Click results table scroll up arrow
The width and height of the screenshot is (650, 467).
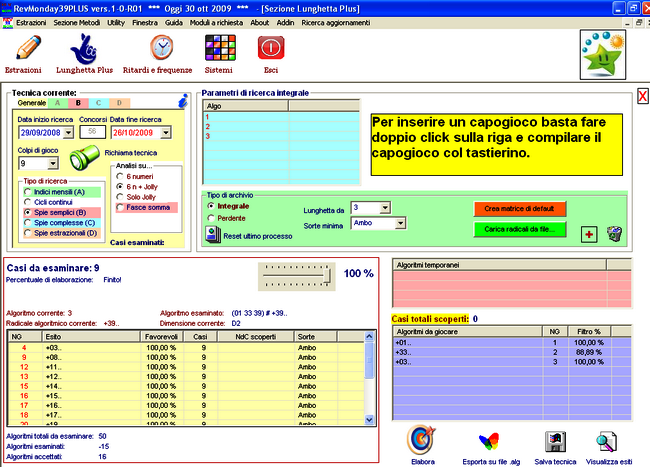pyautogui.click(x=369, y=336)
